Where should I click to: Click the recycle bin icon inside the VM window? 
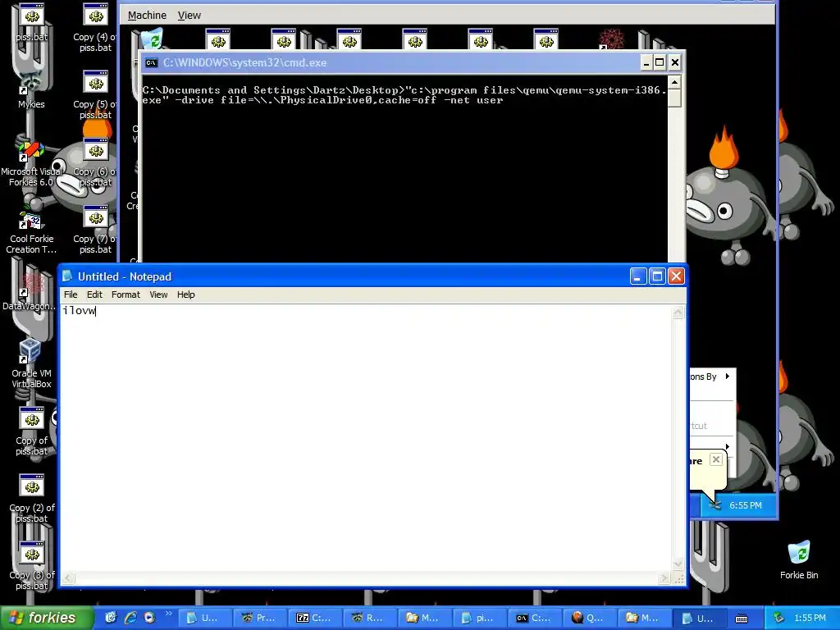[x=153, y=39]
